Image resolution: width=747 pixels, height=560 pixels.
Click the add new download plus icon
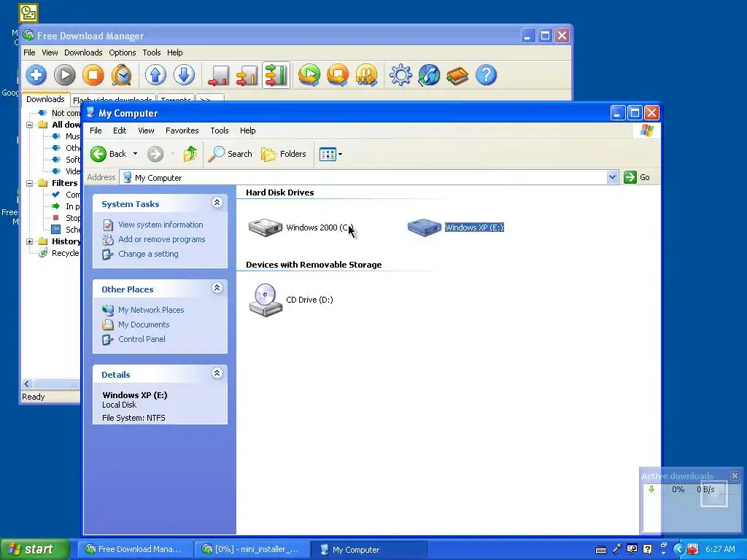pos(36,75)
